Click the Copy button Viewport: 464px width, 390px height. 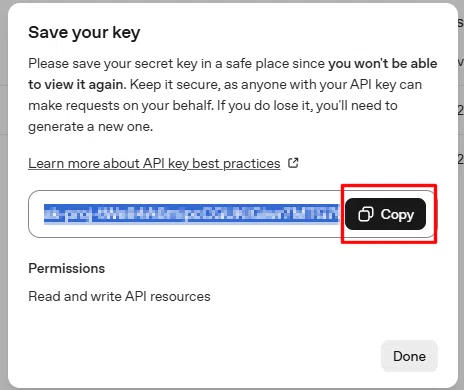(385, 214)
